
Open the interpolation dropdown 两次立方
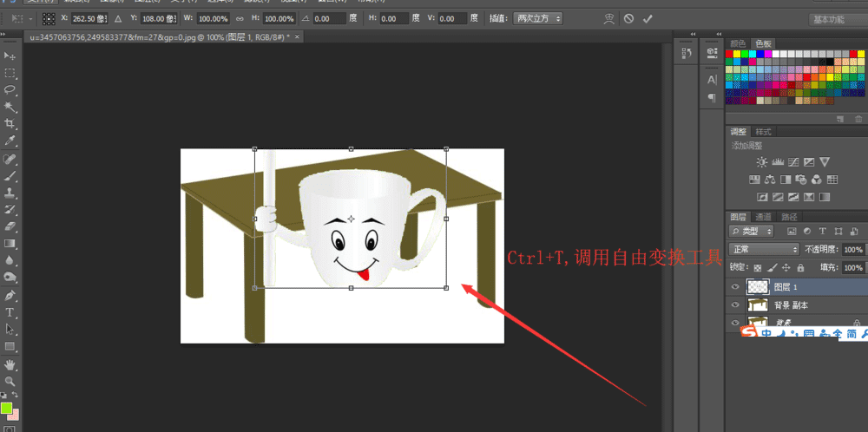click(538, 18)
